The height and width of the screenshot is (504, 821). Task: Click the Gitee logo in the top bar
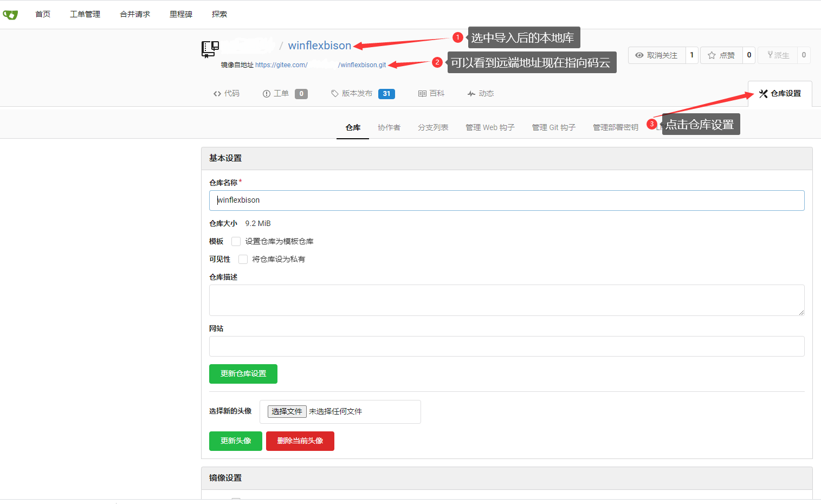[10, 14]
